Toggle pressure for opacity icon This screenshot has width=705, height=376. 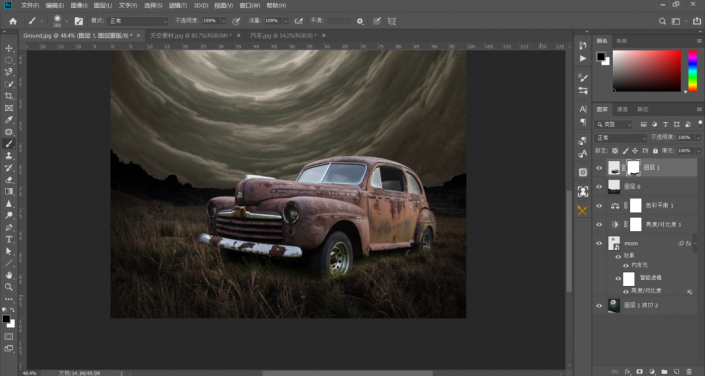click(236, 21)
